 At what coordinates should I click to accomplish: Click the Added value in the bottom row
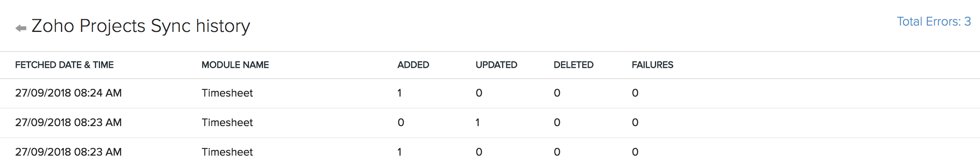click(400, 152)
